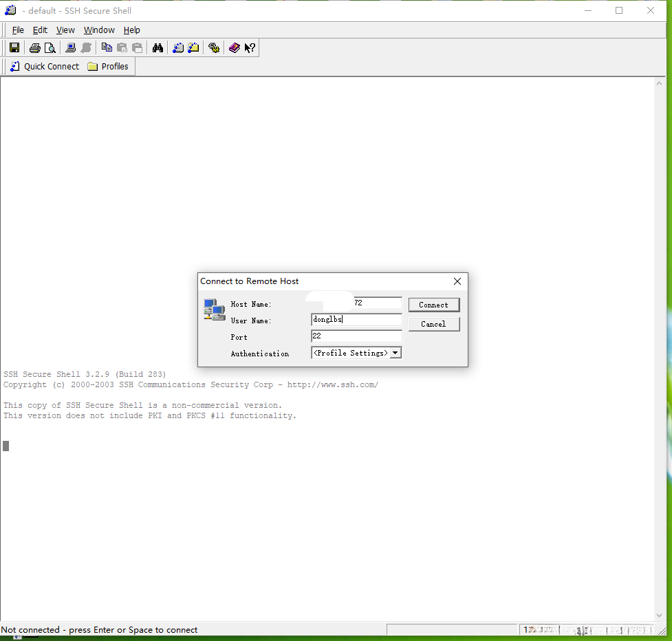Click the http://www.ssh.com/ text in terminal

(x=333, y=384)
